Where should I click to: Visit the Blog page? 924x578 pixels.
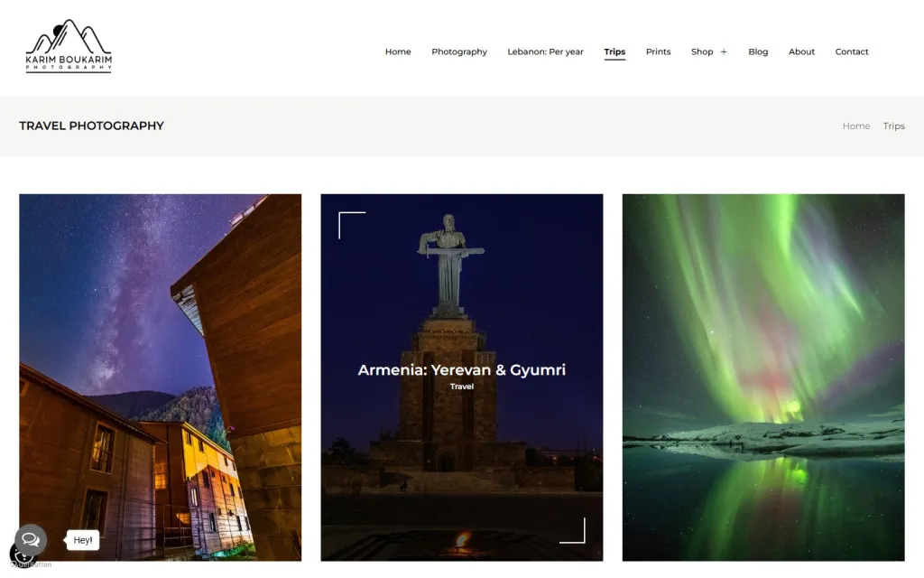[x=758, y=51]
